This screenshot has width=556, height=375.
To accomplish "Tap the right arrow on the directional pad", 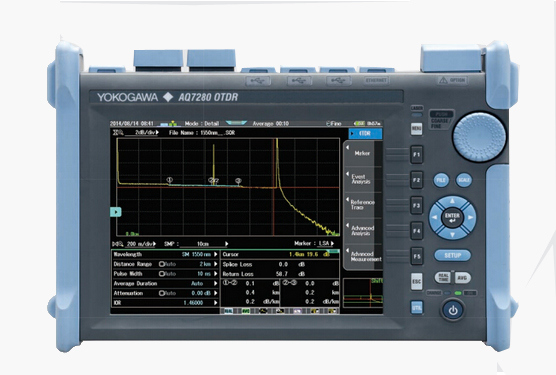I will pyautogui.click(x=471, y=217).
